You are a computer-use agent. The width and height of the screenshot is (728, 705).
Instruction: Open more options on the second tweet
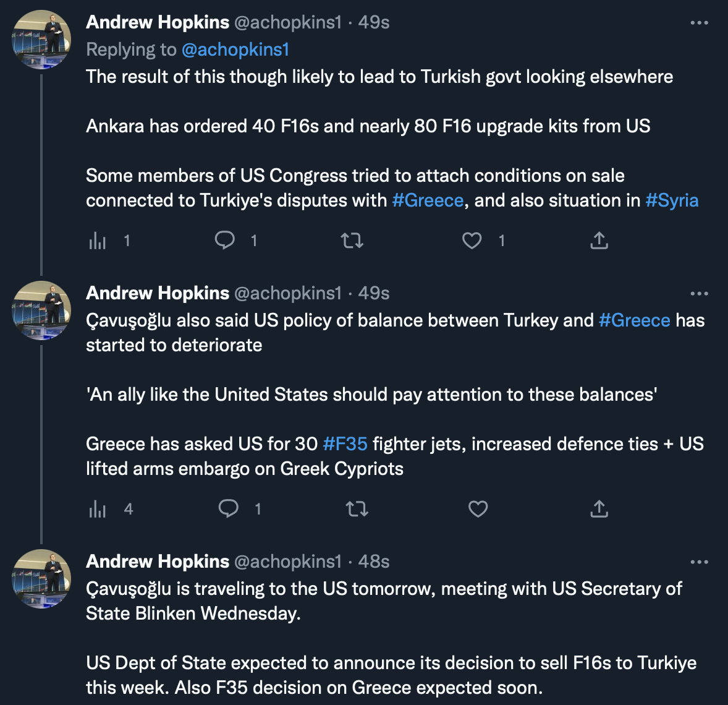699,294
